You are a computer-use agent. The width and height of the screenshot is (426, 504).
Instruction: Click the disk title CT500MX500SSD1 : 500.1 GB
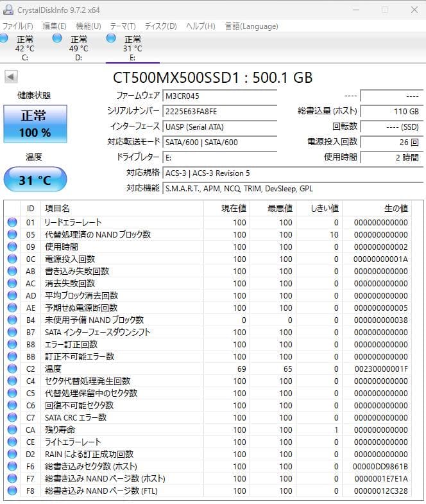click(212, 78)
